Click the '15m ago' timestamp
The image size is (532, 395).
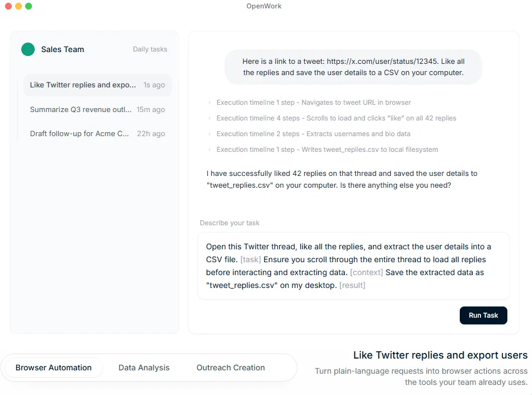coord(151,110)
